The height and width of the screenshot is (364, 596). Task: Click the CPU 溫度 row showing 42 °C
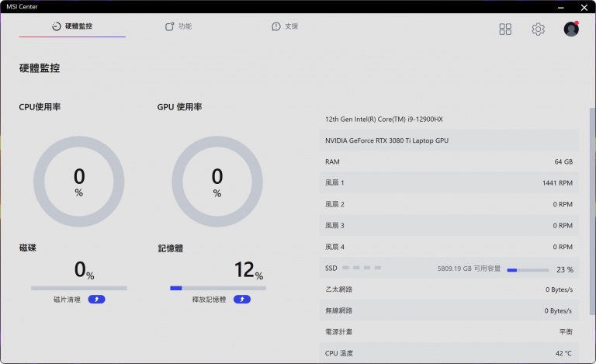[449, 353]
